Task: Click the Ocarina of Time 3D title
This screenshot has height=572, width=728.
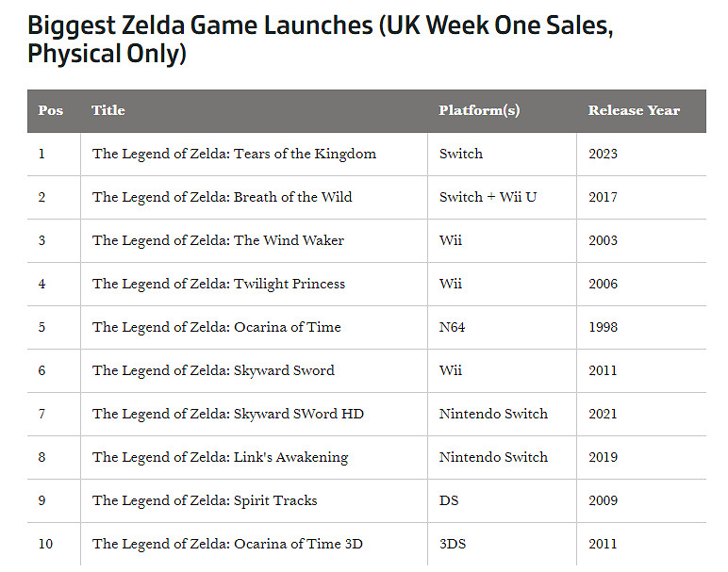Action: (x=227, y=544)
